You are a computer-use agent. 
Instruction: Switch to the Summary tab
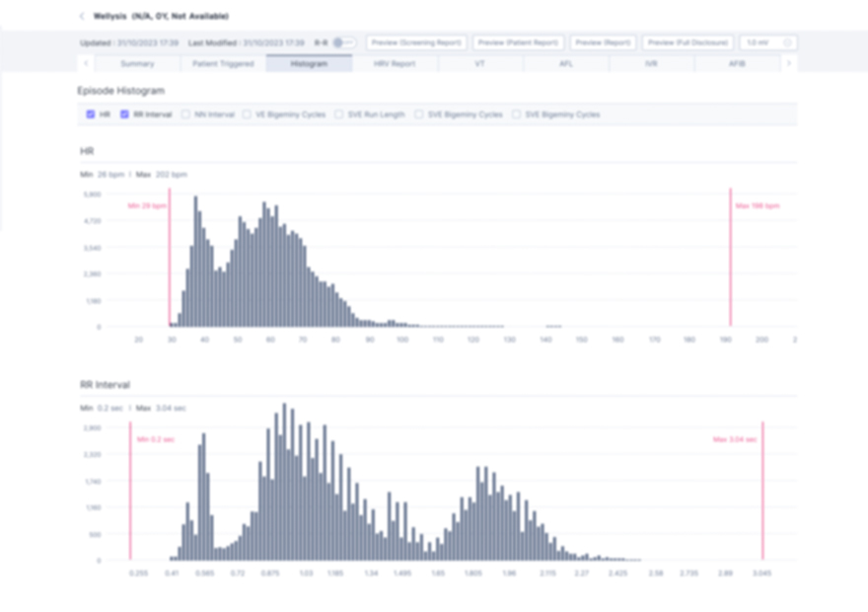click(137, 64)
